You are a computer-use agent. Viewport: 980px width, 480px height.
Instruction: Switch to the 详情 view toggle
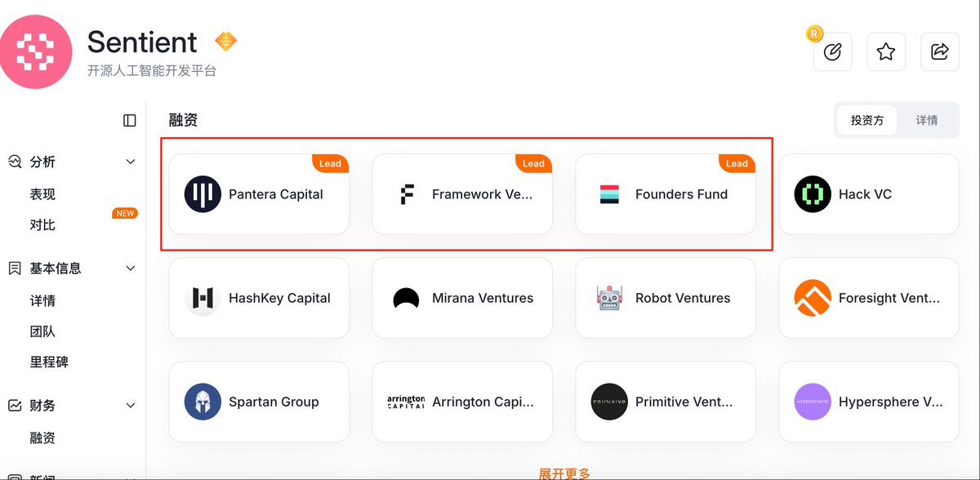(x=926, y=120)
